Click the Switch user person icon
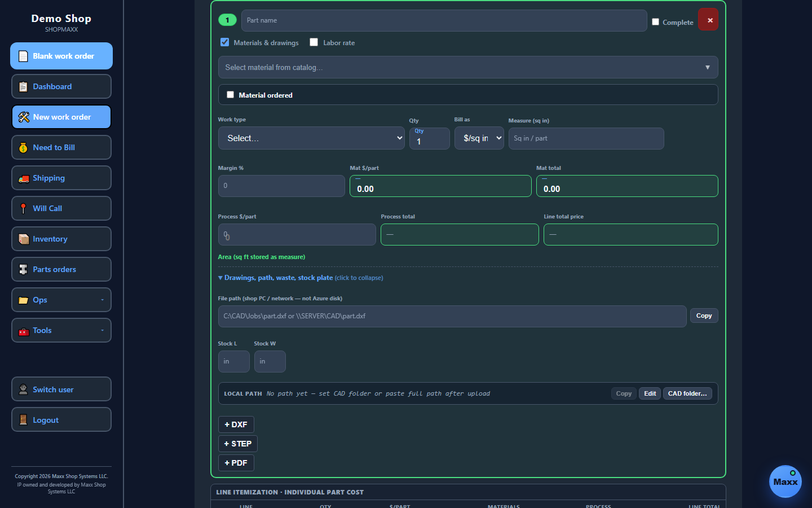Viewport: 812px width, 508px height. (x=23, y=389)
